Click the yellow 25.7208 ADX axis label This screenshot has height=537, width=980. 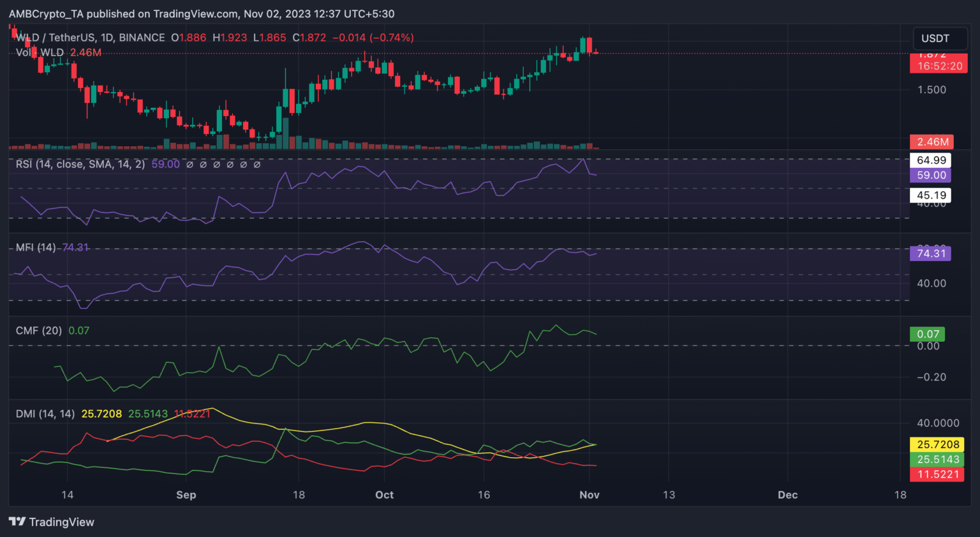937,444
